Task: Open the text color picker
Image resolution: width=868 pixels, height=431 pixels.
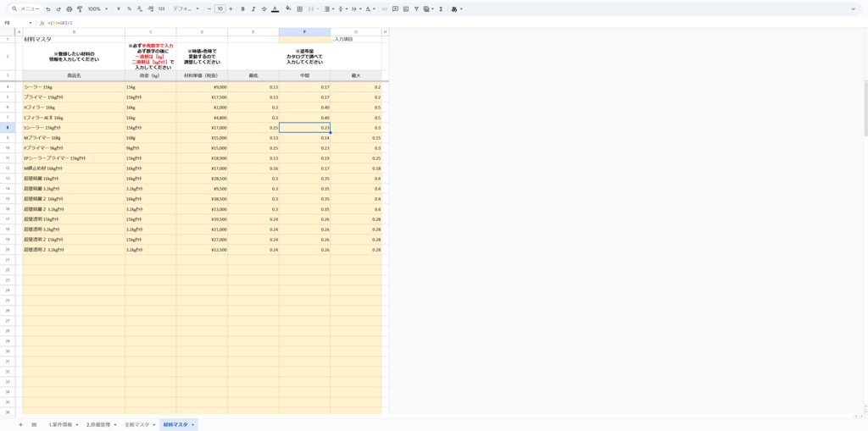Action: 274,8
